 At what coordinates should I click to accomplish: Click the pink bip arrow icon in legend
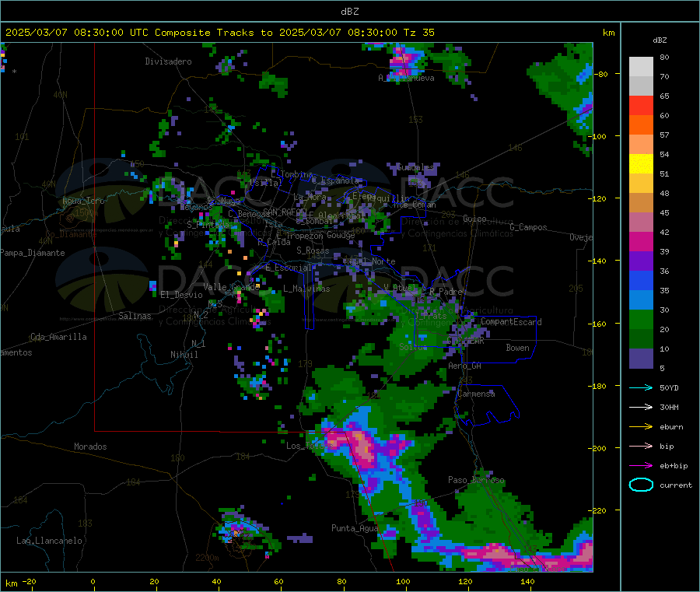point(641,446)
